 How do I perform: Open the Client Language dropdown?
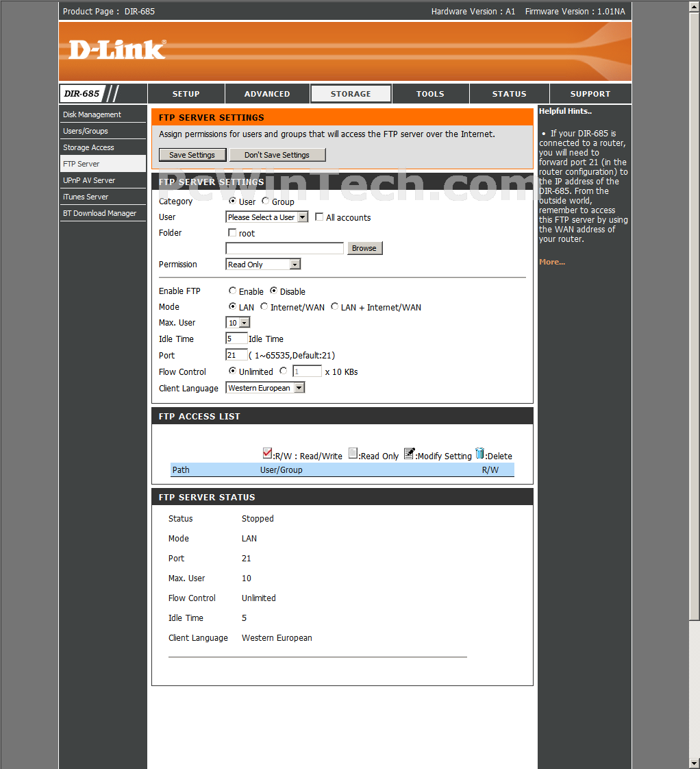[265, 388]
